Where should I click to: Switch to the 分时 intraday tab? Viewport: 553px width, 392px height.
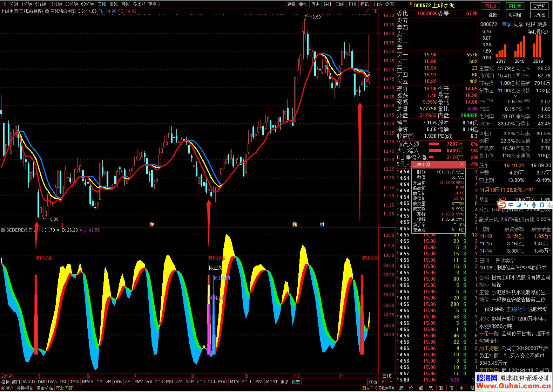point(14,4)
